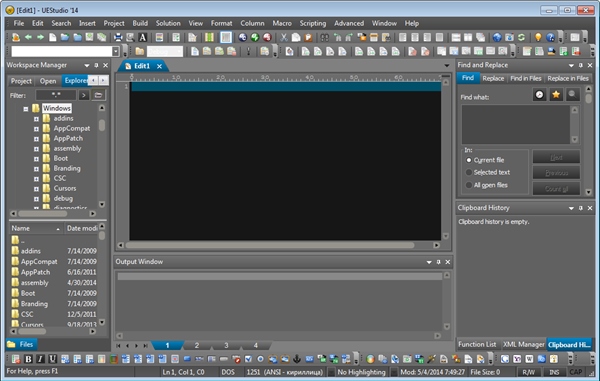Go back using the green left arrow

pyautogui.click(x=28, y=37)
